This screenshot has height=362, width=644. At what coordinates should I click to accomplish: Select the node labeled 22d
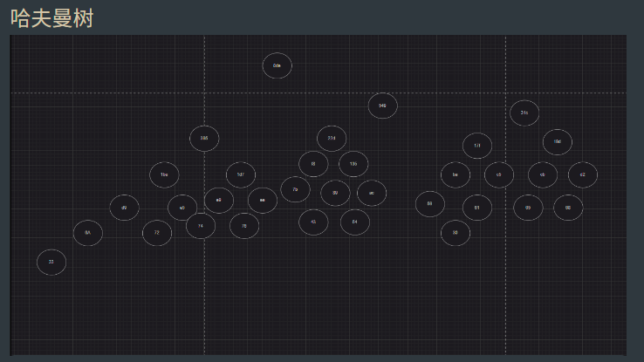[x=332, y=138]
